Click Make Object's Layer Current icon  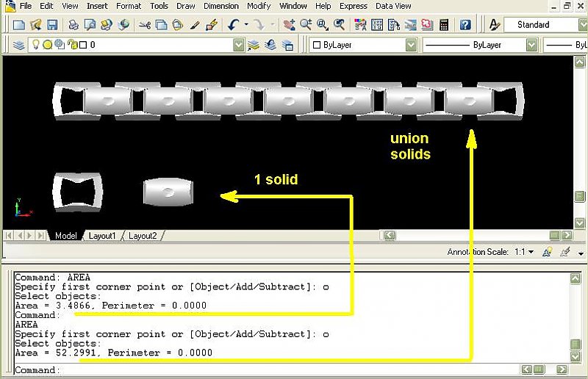pyautogui.click(x=254, y=45)
